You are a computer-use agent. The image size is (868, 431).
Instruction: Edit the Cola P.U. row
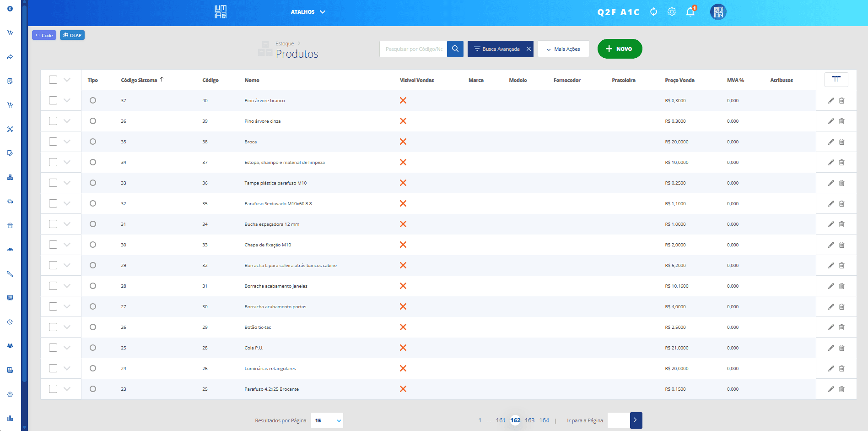[831, 348]
